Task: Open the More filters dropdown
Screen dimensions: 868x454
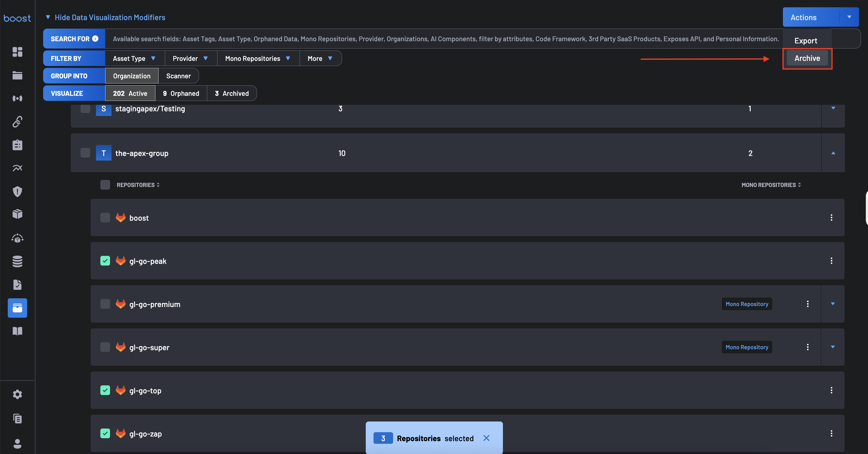Action: [320, 58]
